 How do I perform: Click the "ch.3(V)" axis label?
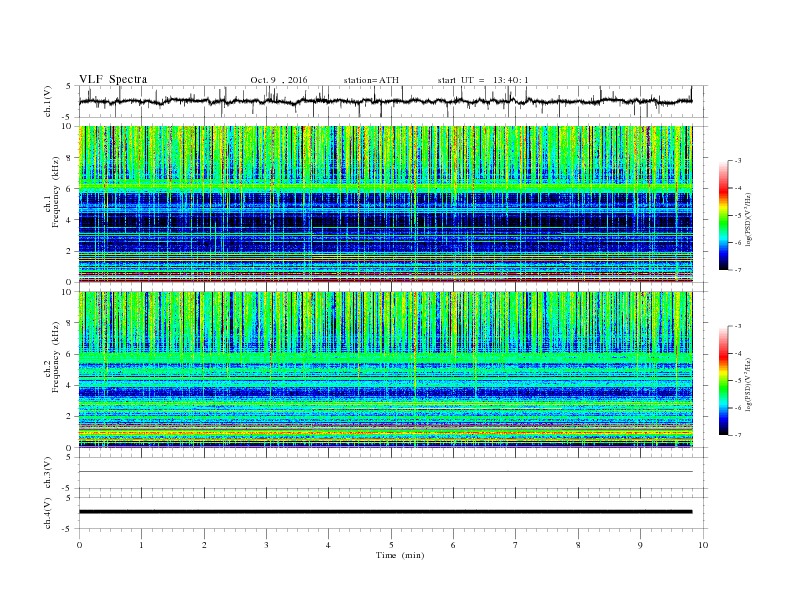coord(48,473)
